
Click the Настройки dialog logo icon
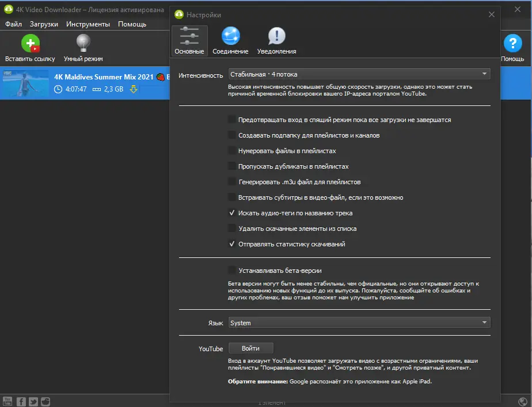(179, 14)
